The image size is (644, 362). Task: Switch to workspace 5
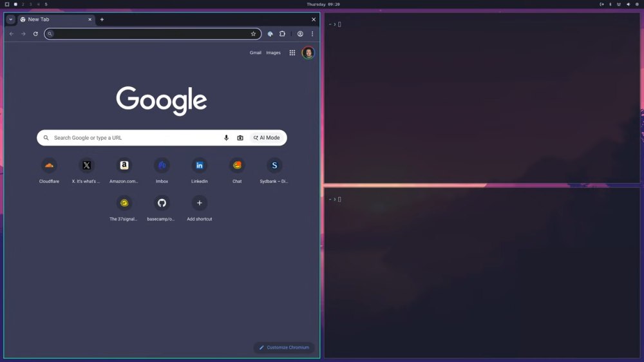click(x=46, y=4)
